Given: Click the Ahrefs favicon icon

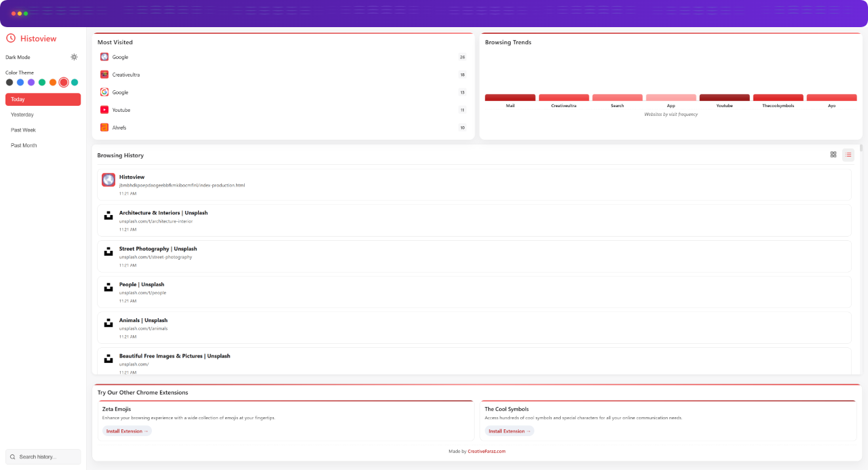Looking at the screenshot, I should tap(104, 128).
